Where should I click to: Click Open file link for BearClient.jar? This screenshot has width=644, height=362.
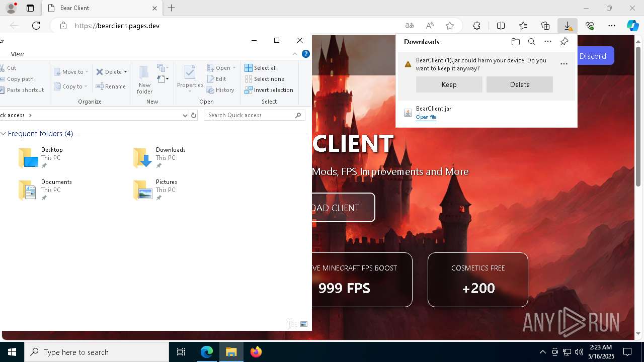pyautogui.click(x=426, y=117)
